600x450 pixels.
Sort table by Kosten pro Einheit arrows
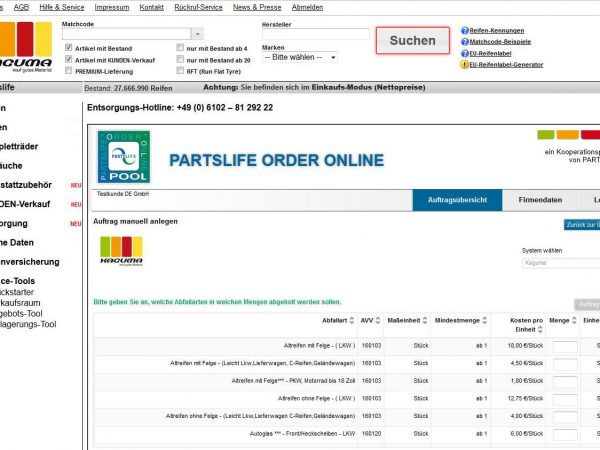(x=540, y=329)
